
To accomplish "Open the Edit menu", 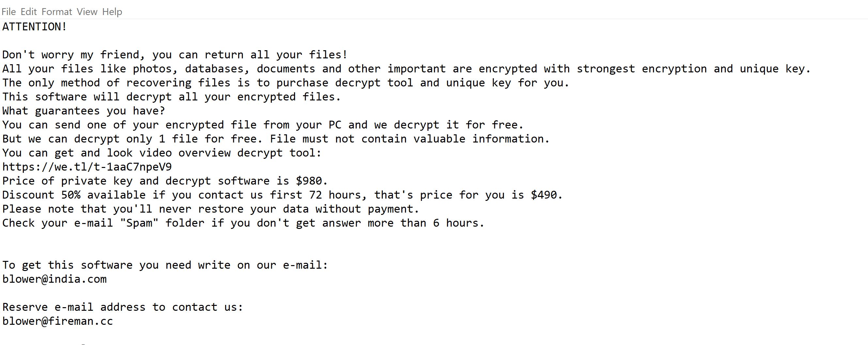I will click(29, 12).
